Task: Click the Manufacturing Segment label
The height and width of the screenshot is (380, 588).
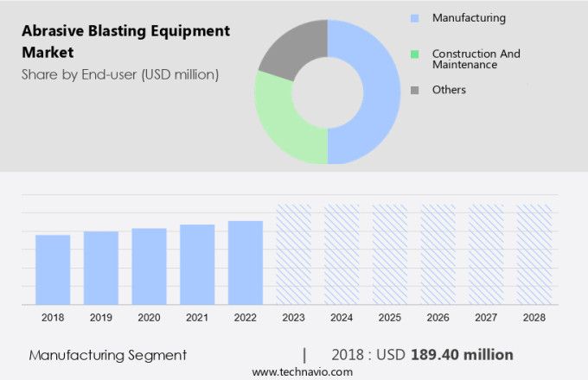Action: tap(107, 355)
